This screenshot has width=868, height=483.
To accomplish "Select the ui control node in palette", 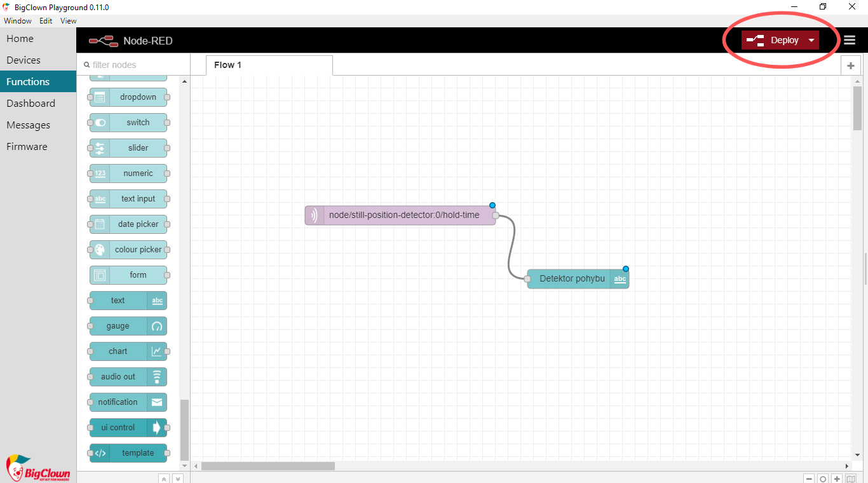I will point(128,428).
